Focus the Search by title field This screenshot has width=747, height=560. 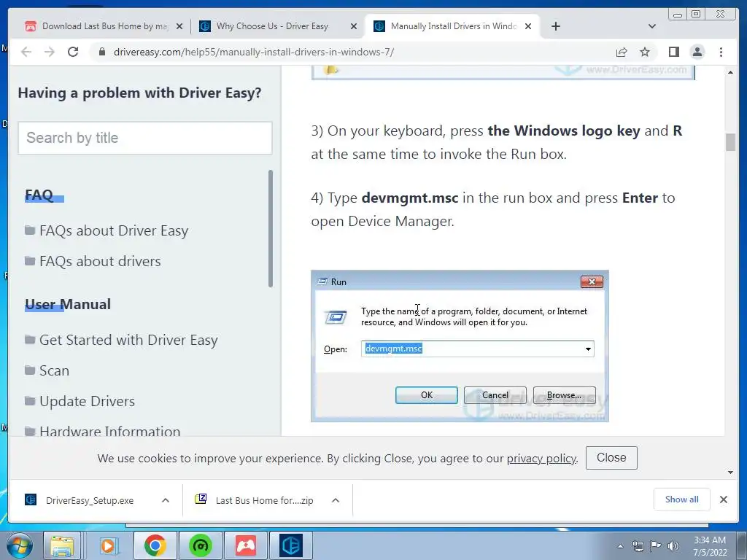pyautogui.click(x=145, y=138)
